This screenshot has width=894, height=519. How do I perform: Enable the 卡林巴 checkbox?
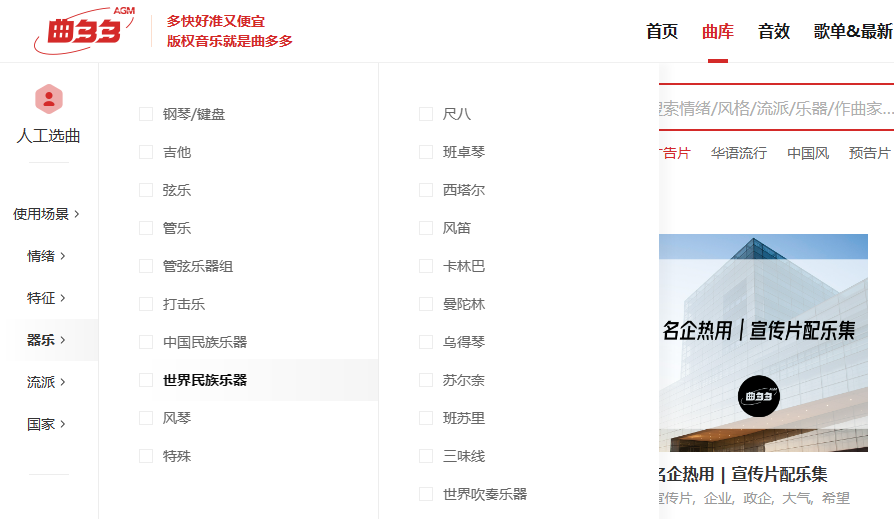pos(426,266)
